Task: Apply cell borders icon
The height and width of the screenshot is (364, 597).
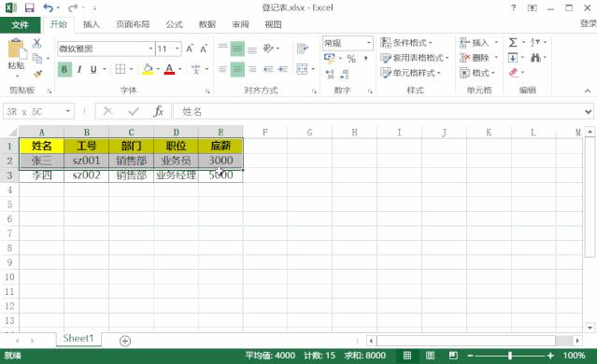Action: 121,69
